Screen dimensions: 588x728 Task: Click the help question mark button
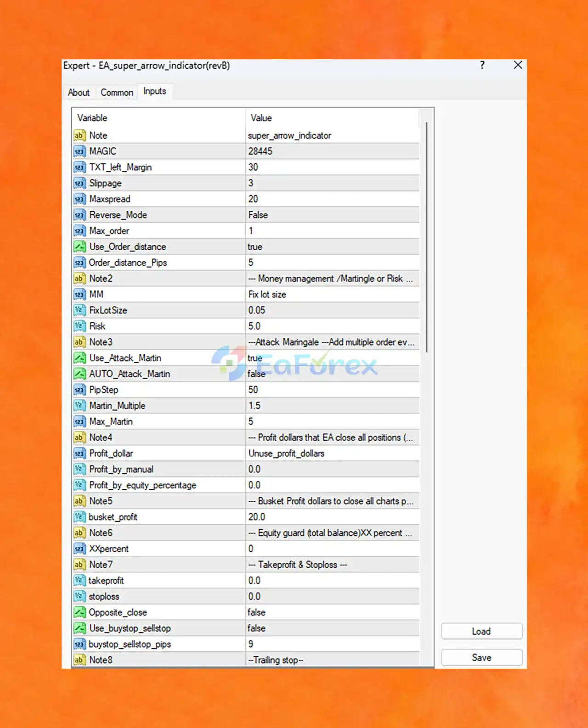point(482,65)
